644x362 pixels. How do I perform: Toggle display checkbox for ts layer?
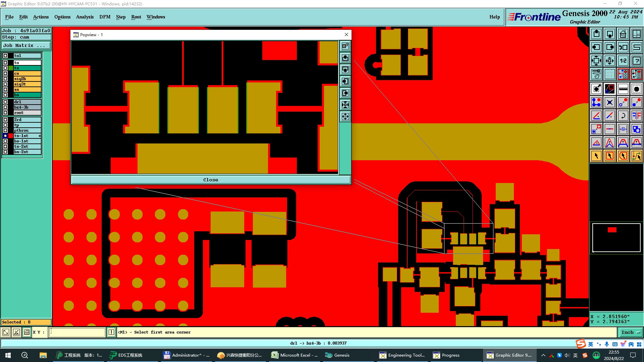point(5,68)
